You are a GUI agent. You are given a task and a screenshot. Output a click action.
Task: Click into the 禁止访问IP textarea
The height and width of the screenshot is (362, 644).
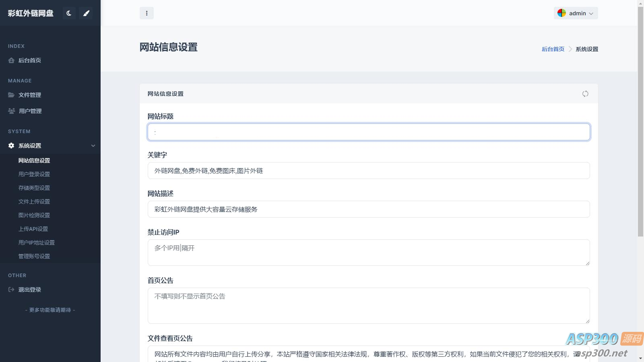pyautogui.click(x=368, y=253)
